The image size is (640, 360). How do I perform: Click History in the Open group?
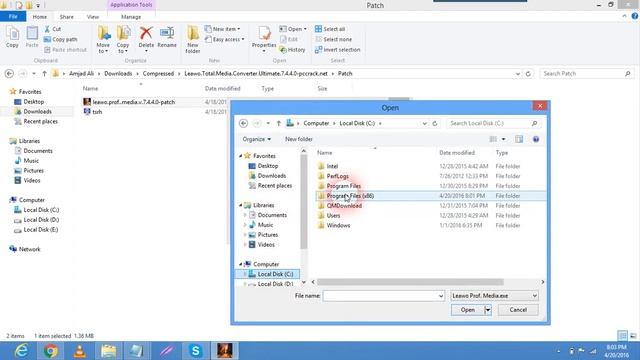[292, 49]
